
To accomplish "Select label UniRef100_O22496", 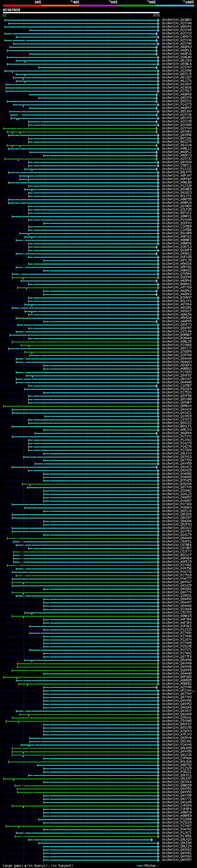I will click(176, 71).
